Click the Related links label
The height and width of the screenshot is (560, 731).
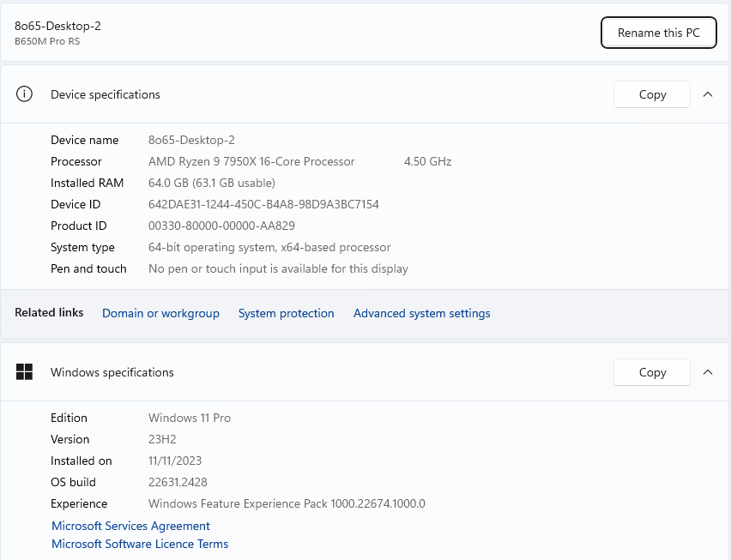pyautogui.click(x=49, y=312)
